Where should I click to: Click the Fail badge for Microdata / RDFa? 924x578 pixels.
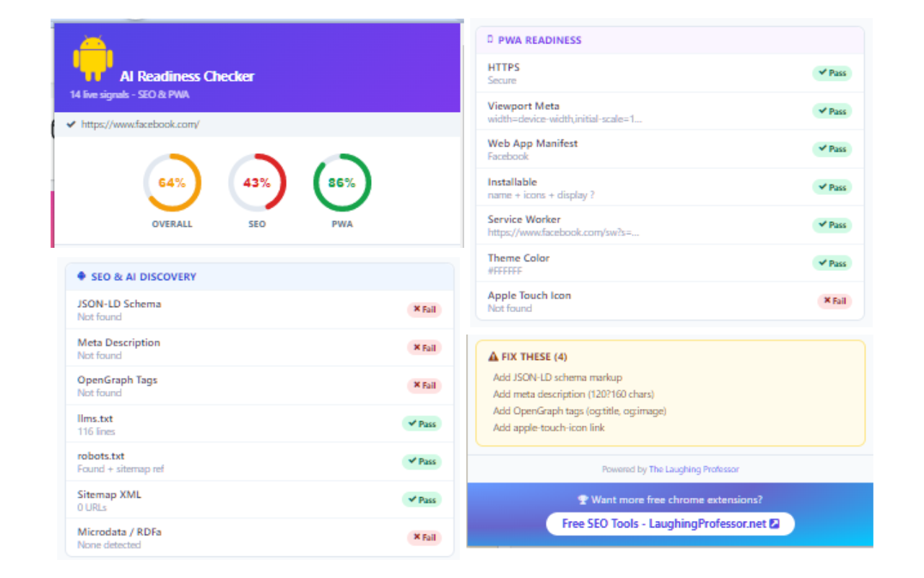coord(424,538)
